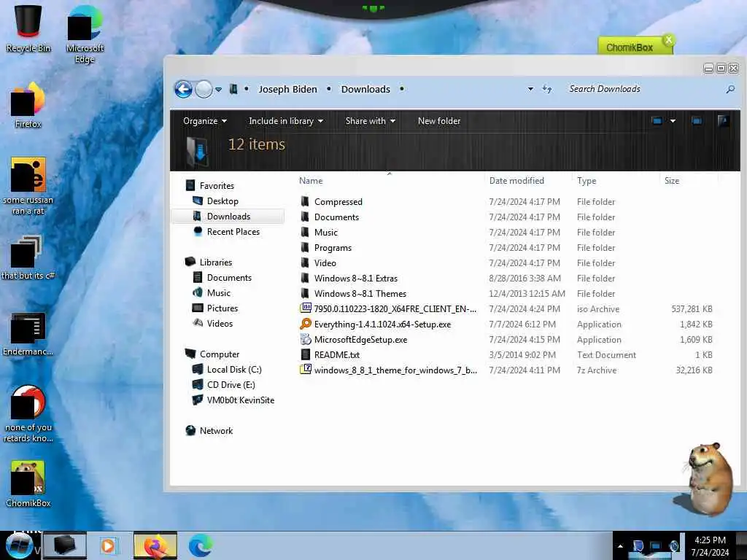Close the ChomikBox widget

668,40
